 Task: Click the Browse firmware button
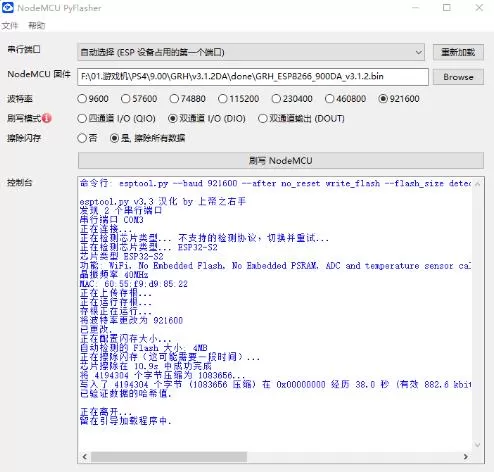pyautogui.click(x=458, y=77)
